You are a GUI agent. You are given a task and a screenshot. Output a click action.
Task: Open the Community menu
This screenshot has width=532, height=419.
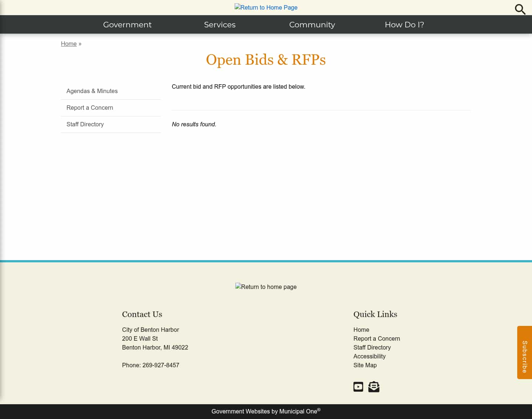pyautogui.click(x=312, y=24)
